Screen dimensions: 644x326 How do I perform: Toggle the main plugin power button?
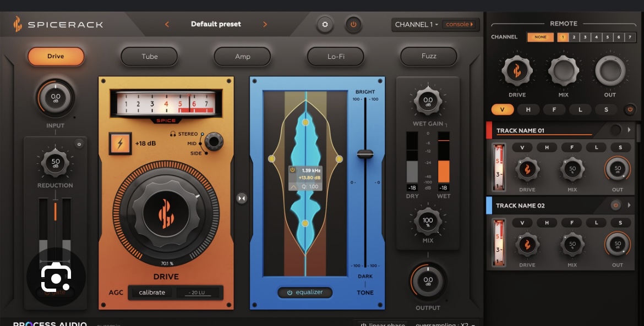(x=353, y=25)
